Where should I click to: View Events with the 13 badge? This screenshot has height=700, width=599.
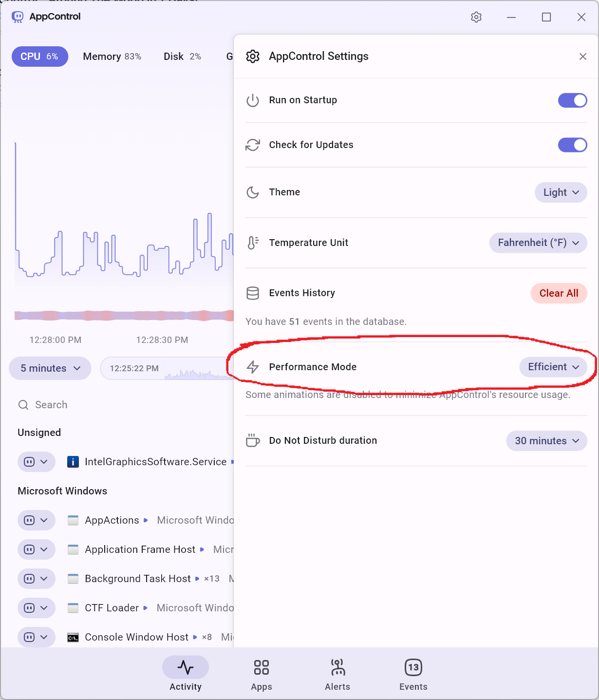pyautogui.click(x=412, y=674)
